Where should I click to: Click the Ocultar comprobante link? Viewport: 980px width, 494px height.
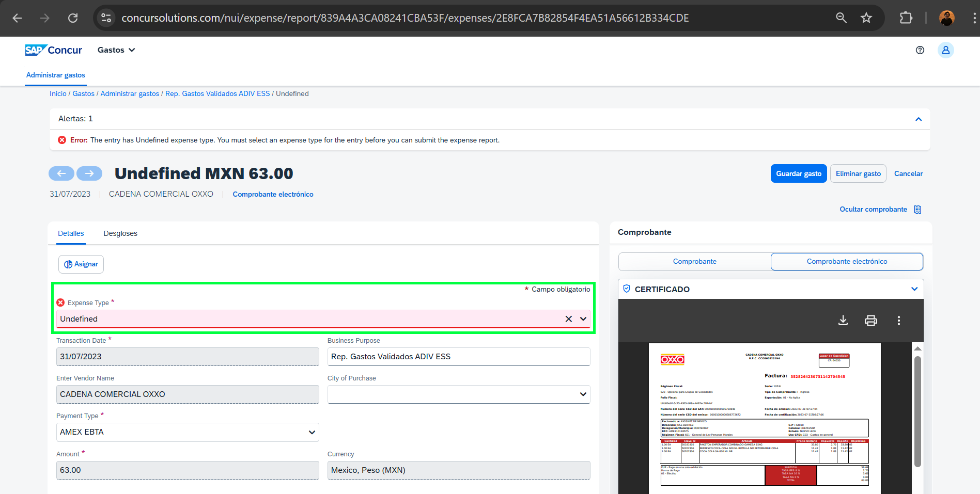tap(873, 210)
